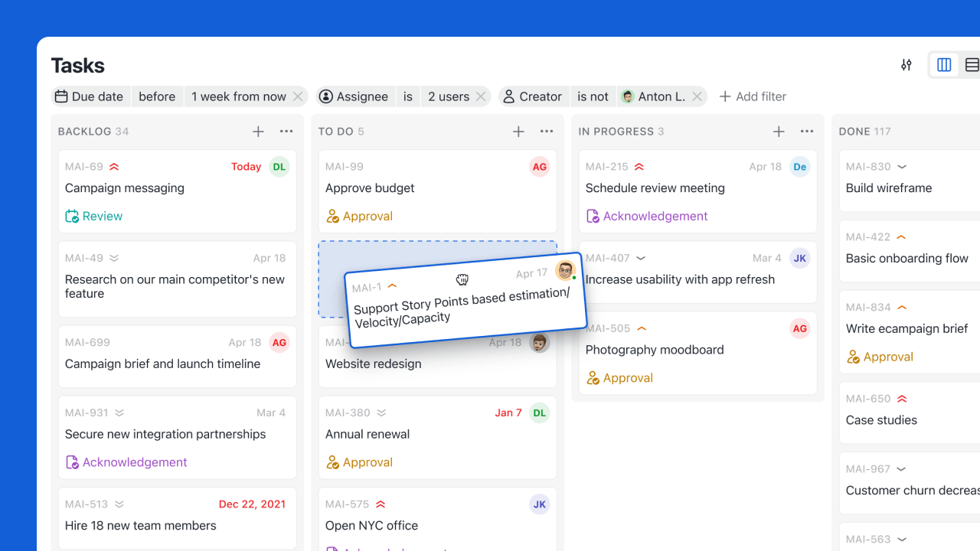Switch to board view layout

(x=944, y=65)
